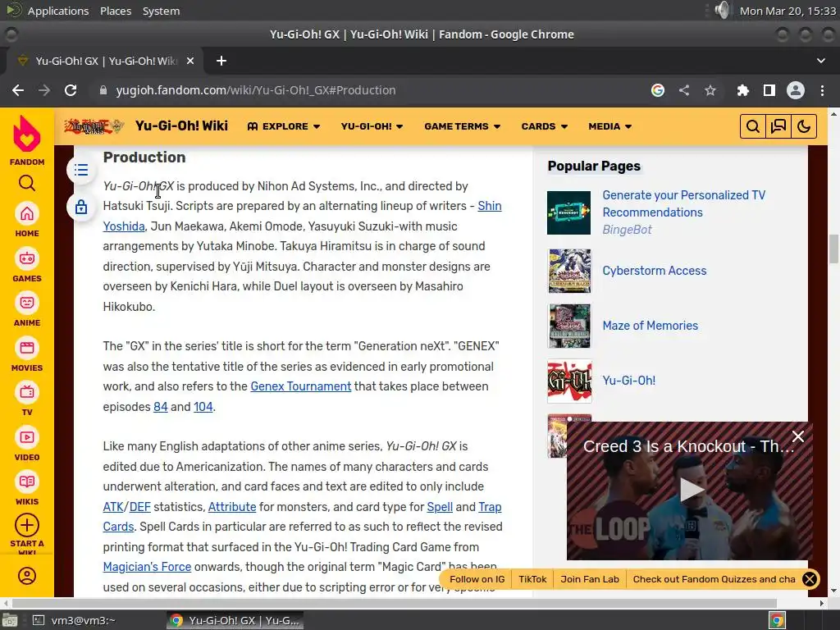This screenshot has height=630, width=840.
Task: Open the Applications menu
Action: coord(58,11)
